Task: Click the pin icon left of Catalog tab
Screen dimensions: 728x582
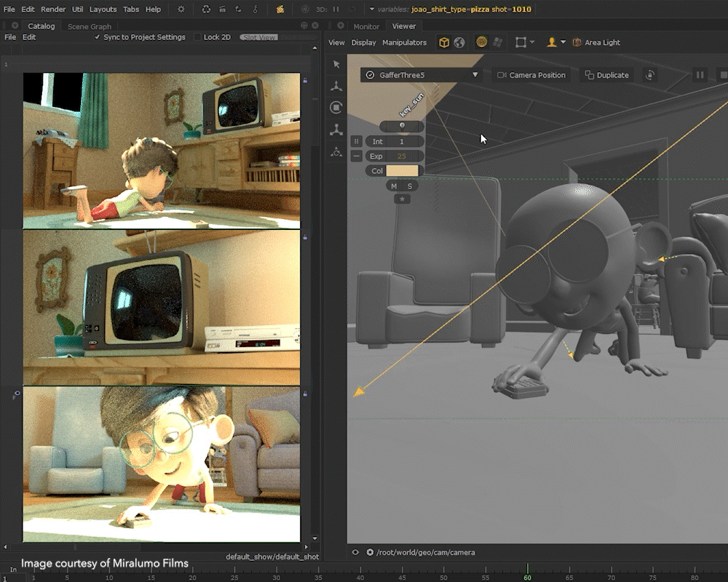Action: (15, 25)
